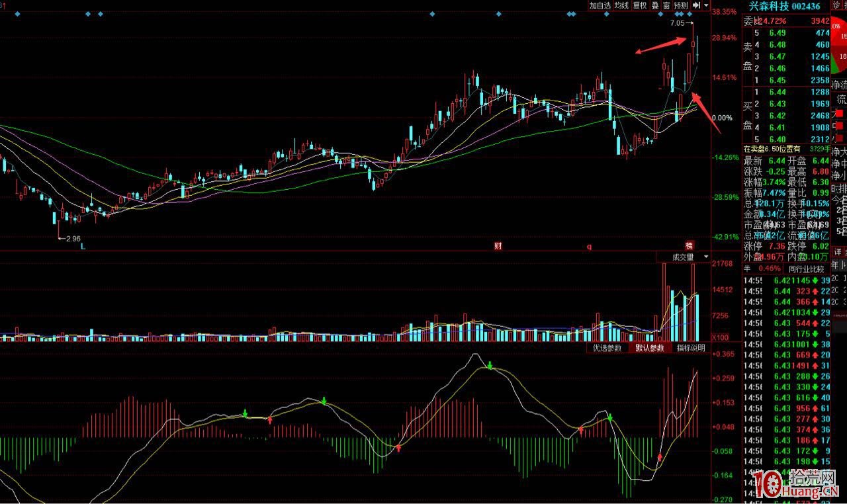The width and height of the screenshot is (847, 504).
Task: Click the trade row with volume 1491
Action: pyautogui.click(x=787, y=366)
